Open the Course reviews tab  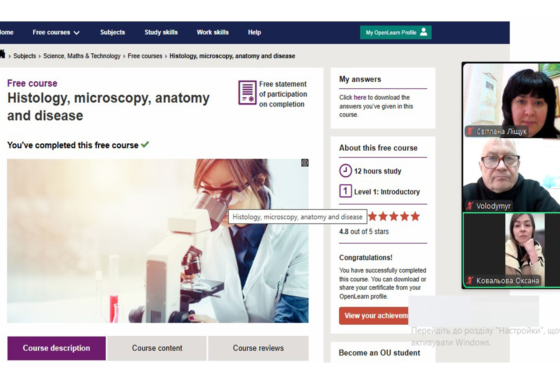(x=258, y=348)
